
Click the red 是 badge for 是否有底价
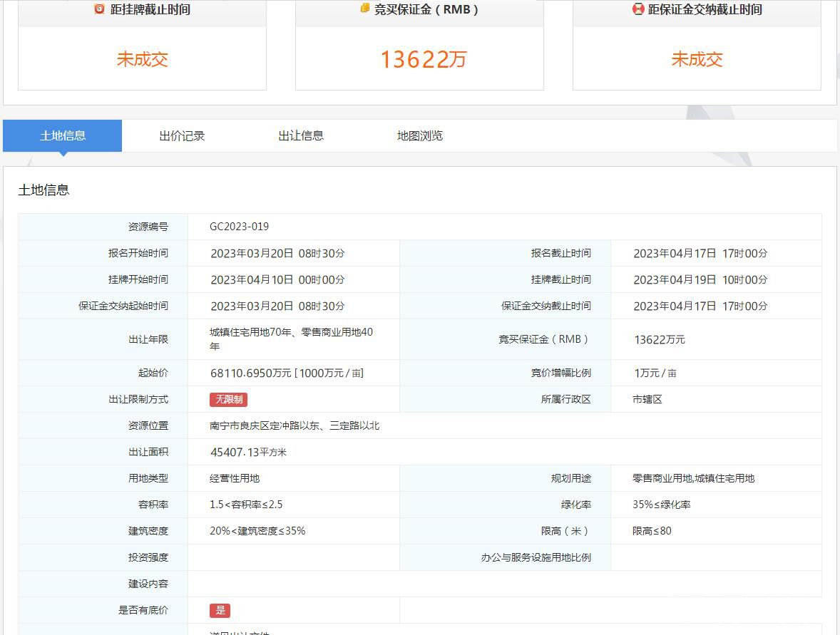[220, 610]
